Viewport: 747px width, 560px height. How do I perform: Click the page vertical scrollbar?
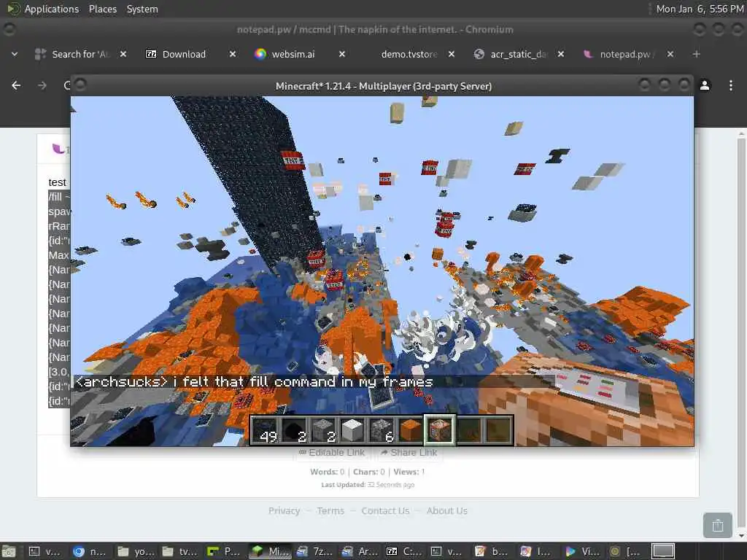741,333
